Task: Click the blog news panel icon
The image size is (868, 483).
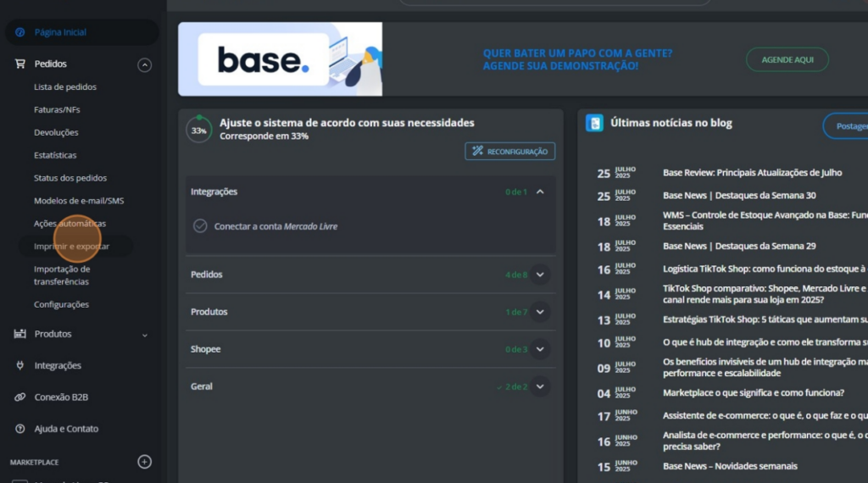Action: click(595, 124)
